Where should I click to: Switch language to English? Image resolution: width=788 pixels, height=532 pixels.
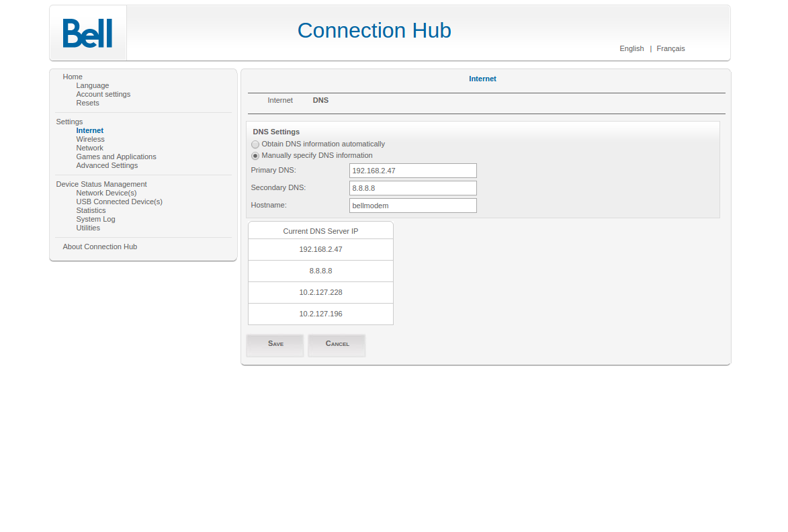631,48
